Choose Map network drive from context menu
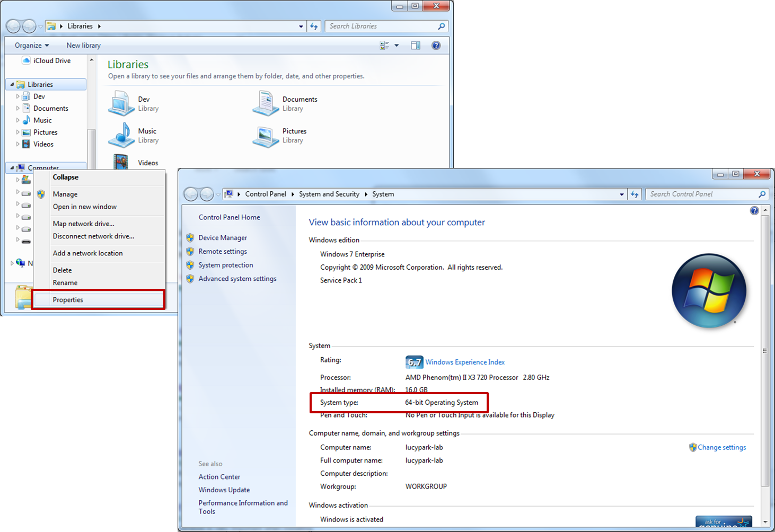 pos(99,224)
